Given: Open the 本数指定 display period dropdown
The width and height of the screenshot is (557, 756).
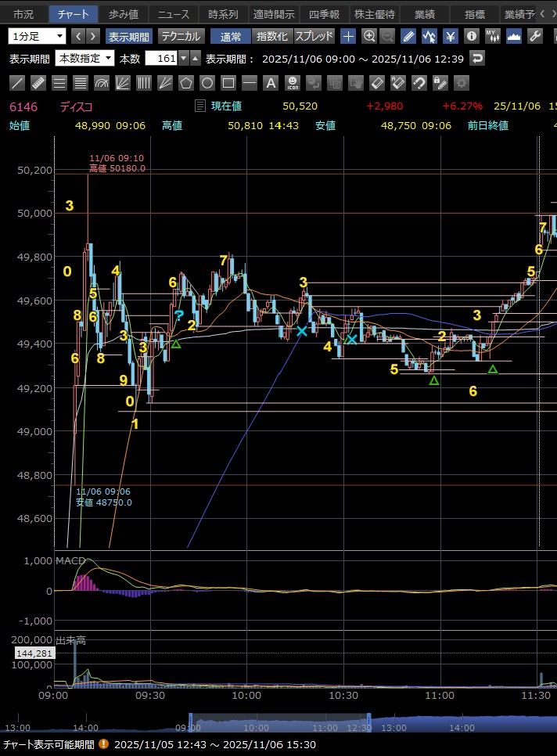Looking at the screenshot, I should click(84, 59).
